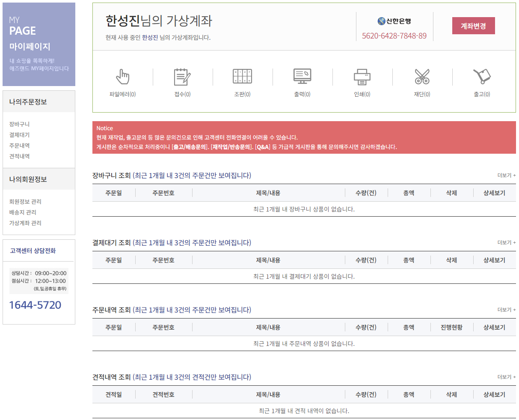Image resolution: width=519 pixels, height=420 pixels.
Task: Click the 재단 scissors icon
Action: click(422, 77)
